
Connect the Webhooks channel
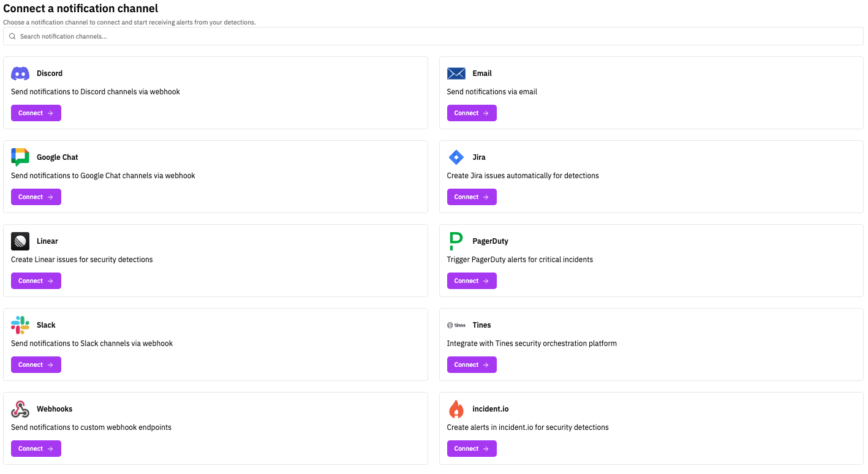pyautogui.click(x=36, y=448)
